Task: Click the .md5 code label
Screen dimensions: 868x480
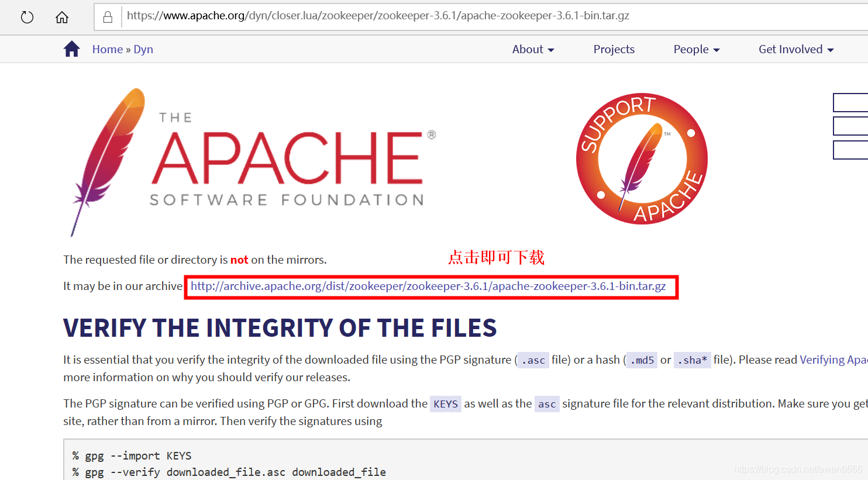Action: 642,360
